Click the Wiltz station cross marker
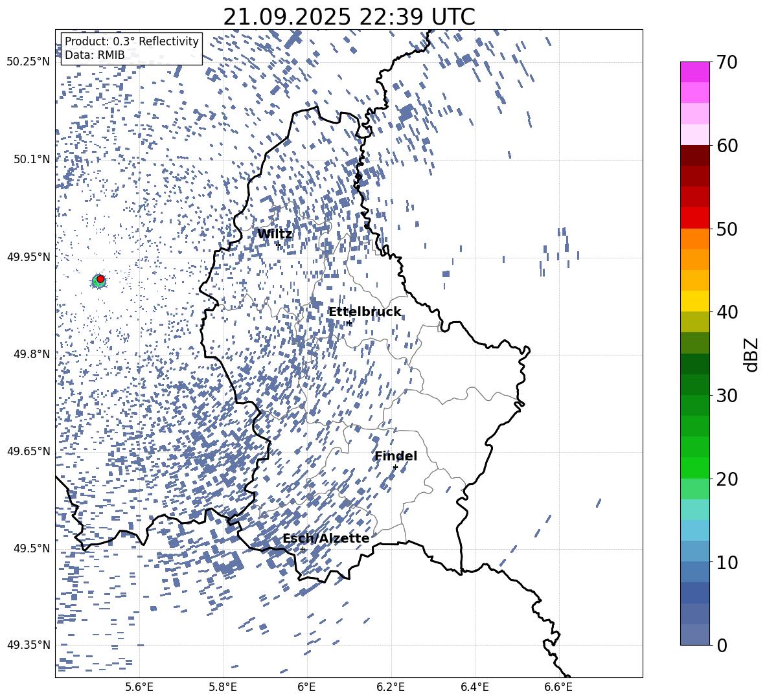This screenshot has width=767, height=700. point(278,245)
